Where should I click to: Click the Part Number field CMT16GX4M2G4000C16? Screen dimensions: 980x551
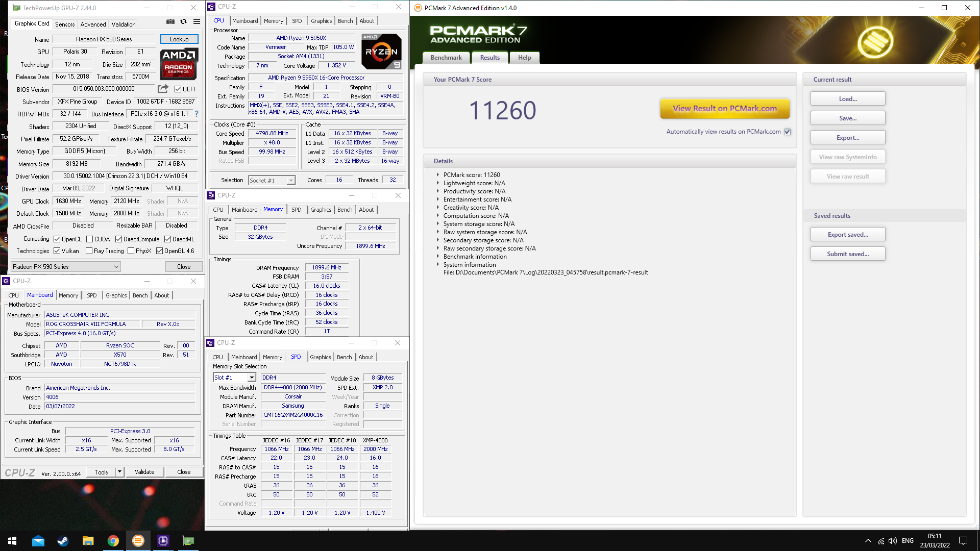click(293, 415)
